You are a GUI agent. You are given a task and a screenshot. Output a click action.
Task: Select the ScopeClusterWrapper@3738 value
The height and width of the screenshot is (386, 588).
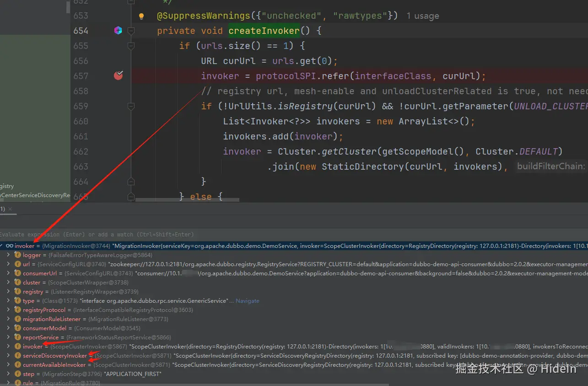pos(87,283)
